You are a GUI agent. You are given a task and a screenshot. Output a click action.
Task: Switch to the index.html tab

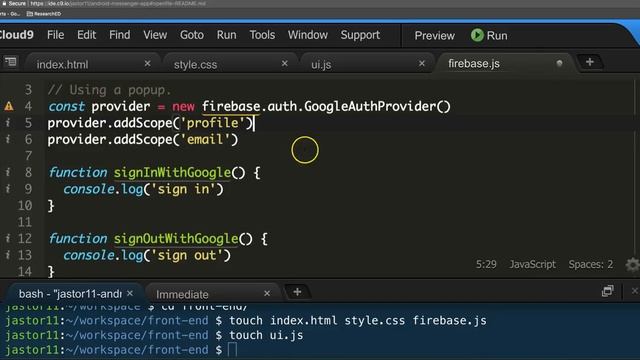tap(62, 64)
